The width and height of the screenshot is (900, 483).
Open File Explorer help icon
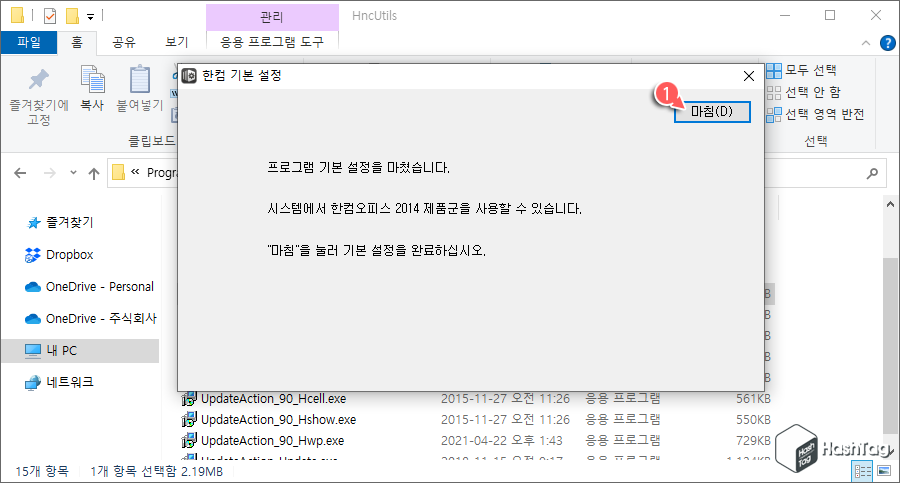(887, 43)
